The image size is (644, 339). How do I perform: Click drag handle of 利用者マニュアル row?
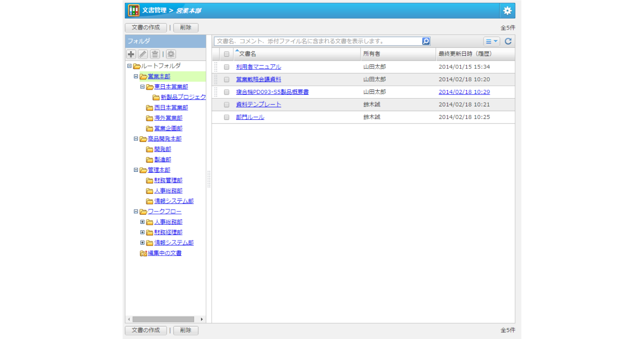click(216, 67)
